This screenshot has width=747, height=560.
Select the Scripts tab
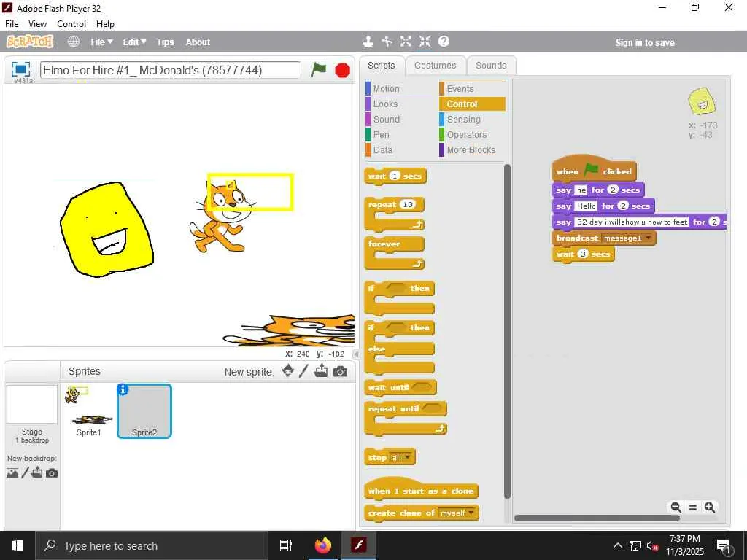pyautogui.click(x=381, y=65)
